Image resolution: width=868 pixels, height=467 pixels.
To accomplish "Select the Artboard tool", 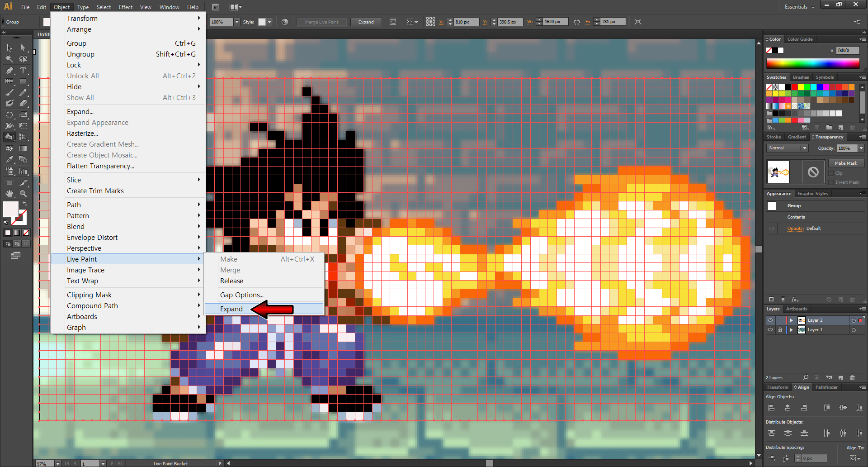I will (x=9, y=183).
